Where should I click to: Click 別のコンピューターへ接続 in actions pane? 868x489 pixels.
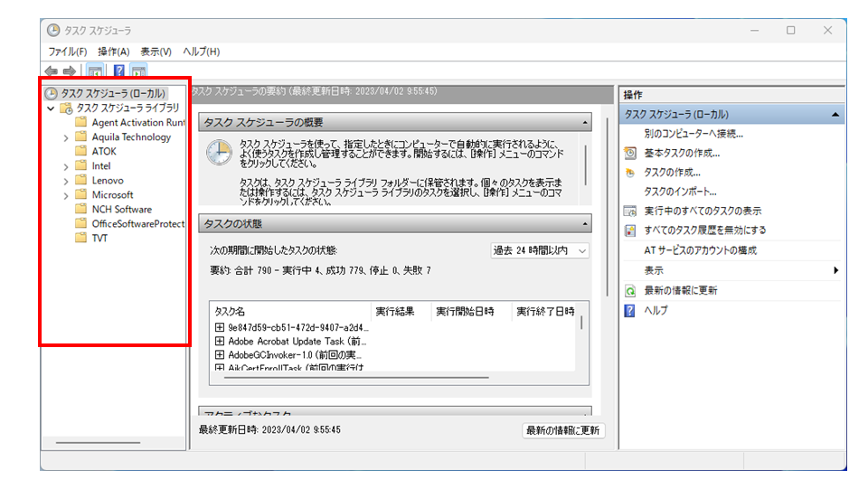point(693,134)
